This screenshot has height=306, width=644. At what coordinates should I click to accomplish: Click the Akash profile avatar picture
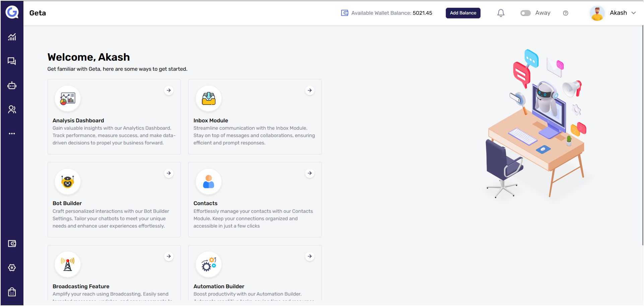pos(597,13)
